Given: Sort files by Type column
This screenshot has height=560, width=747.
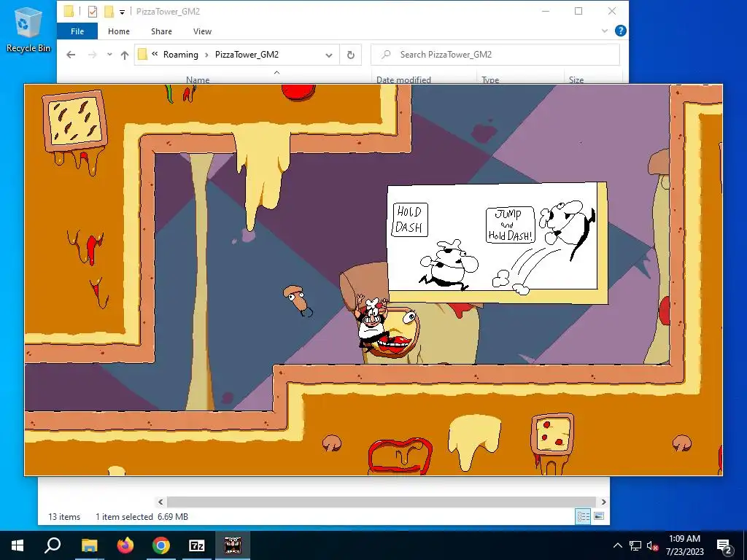Looking at the screenshot, I should (490, 79).
